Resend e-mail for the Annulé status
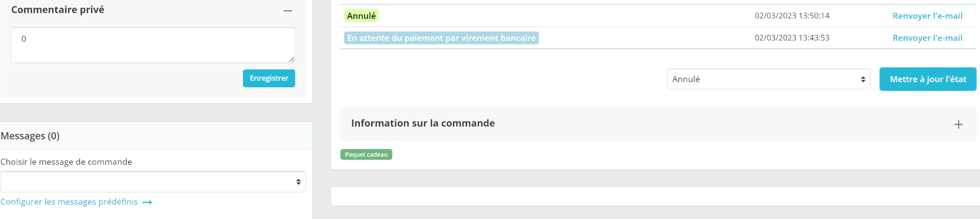Viewport: 980px width, 219px height. tap(927, 16)
